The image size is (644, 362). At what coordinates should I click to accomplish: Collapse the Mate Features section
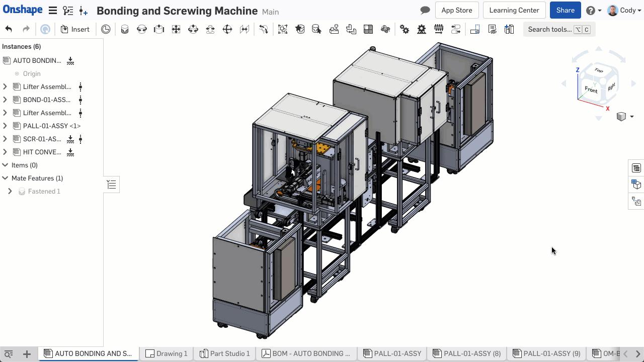5,178
